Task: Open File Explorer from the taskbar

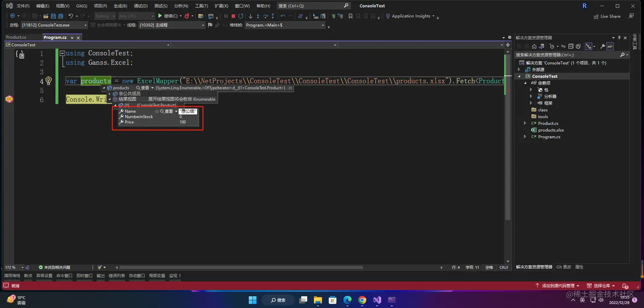Action: pyautogui.click(x=318, y=300)
